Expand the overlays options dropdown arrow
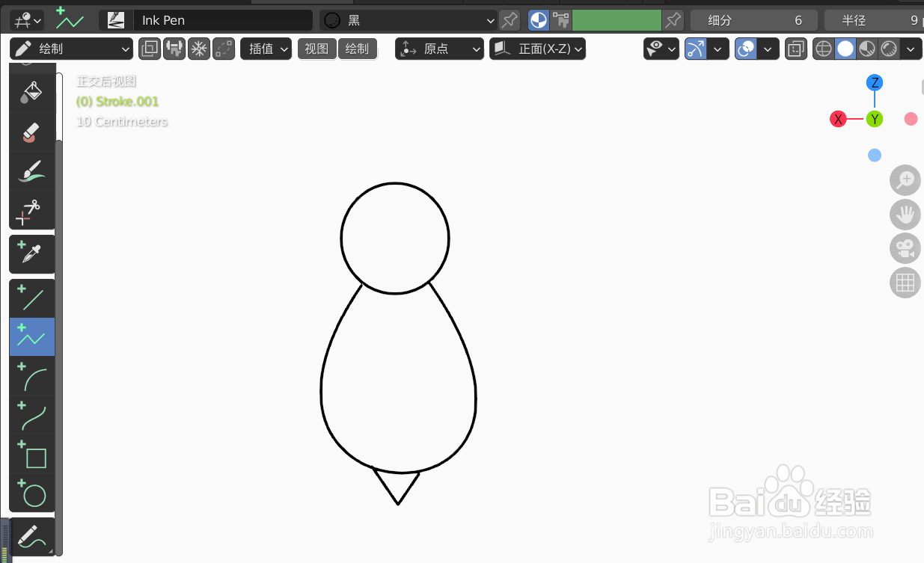This screenshot has width=924, height=563. click(768, 49)
